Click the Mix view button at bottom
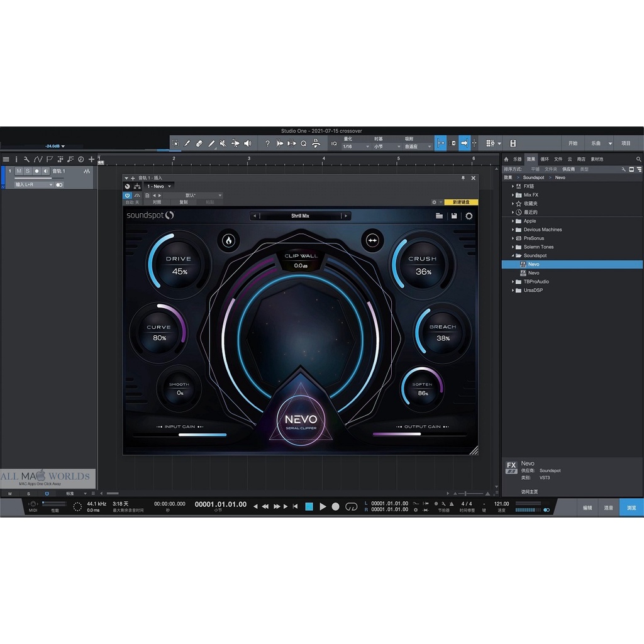 pyautogui.click(x=609, y=508)
